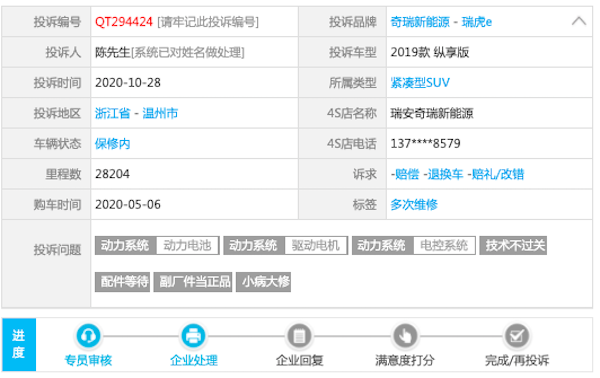Click the printer icon for 企业处理 step
This screenshot has height=378, width=600.
coord(193,336)
